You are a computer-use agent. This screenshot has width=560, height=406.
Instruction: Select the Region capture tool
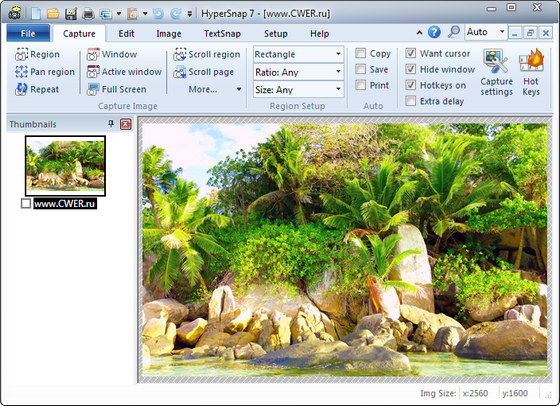point(38,54)
